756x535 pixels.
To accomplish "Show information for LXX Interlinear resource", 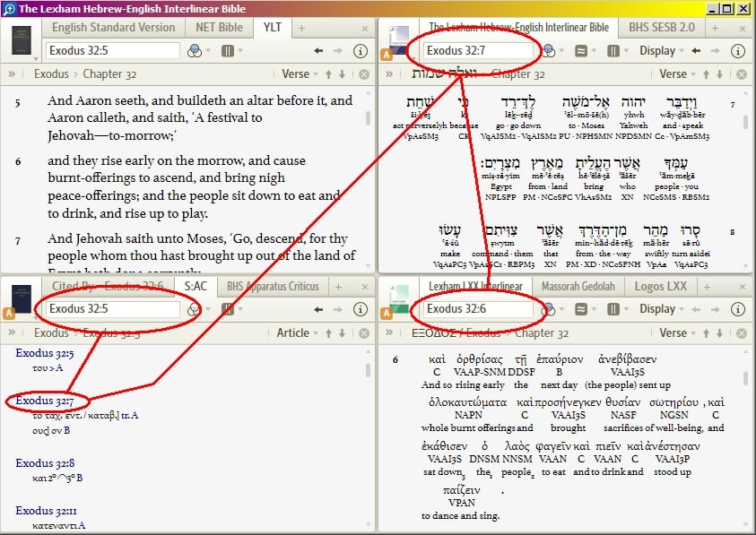I will (x=738, y=309).
